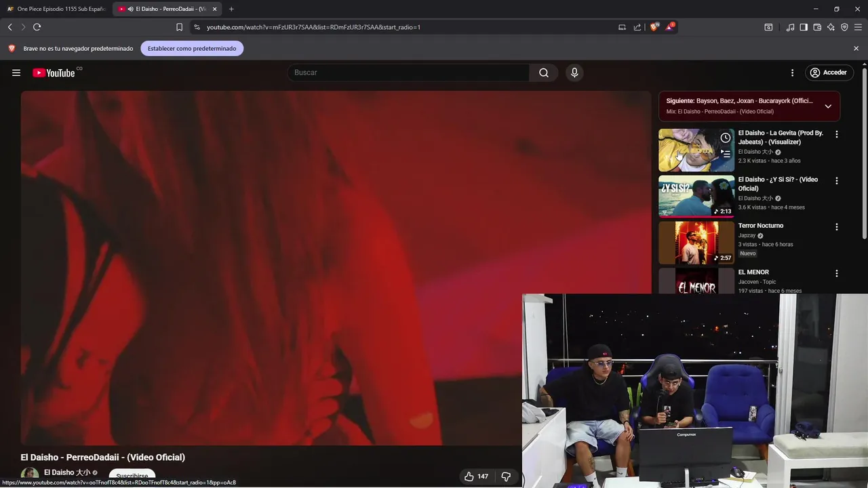The height and width of the screenshot is (488, 868).
Task: Open tab search icon in toolbar
Action: point(768,27)
